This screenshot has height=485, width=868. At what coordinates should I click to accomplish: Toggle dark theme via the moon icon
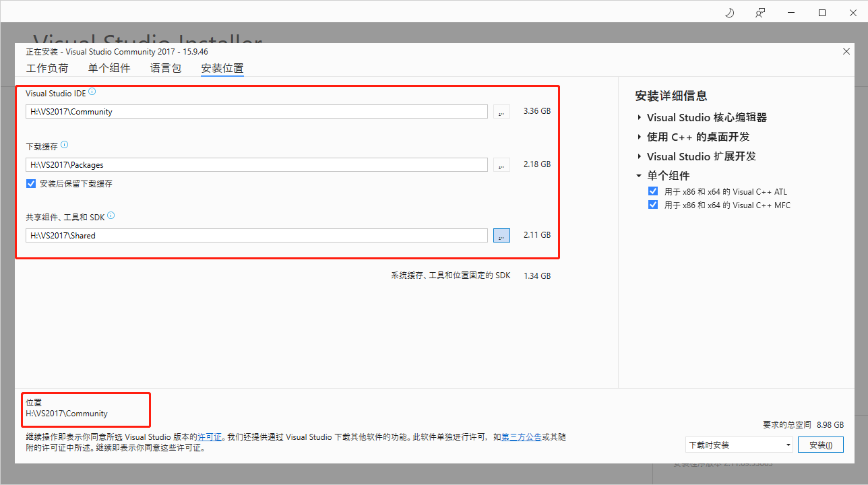(x=729, y=12)
